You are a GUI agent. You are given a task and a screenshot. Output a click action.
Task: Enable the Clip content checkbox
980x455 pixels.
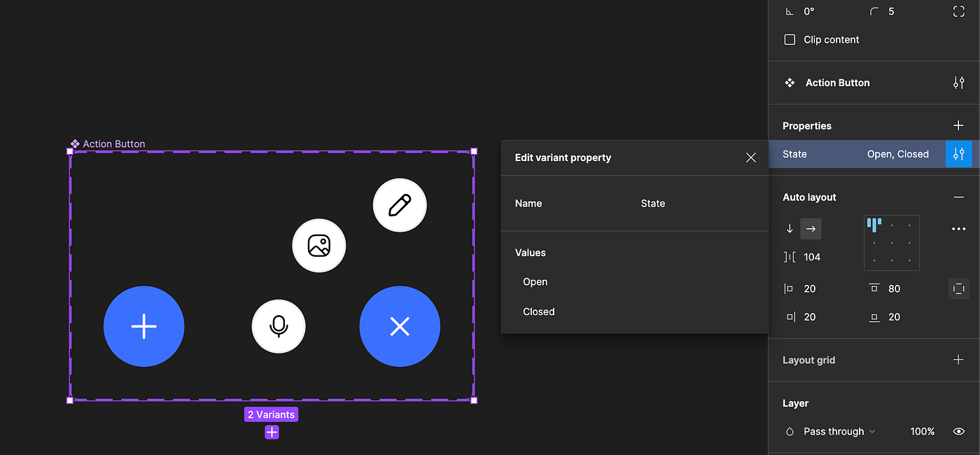[789, 39]
